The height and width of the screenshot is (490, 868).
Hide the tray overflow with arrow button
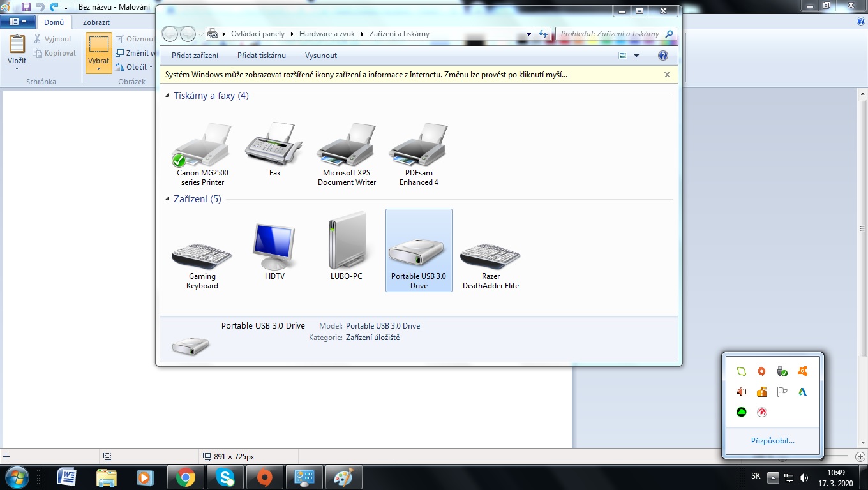click(773, 478)
